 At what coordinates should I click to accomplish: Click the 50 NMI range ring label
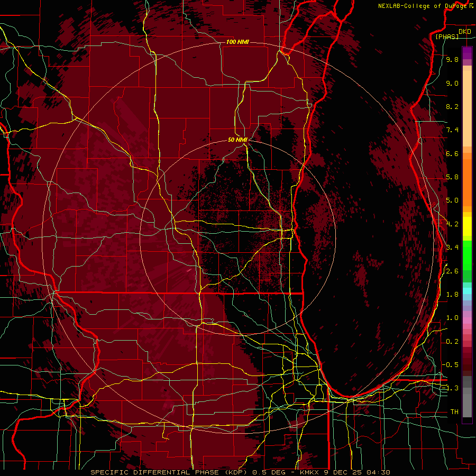coord(237,140)
